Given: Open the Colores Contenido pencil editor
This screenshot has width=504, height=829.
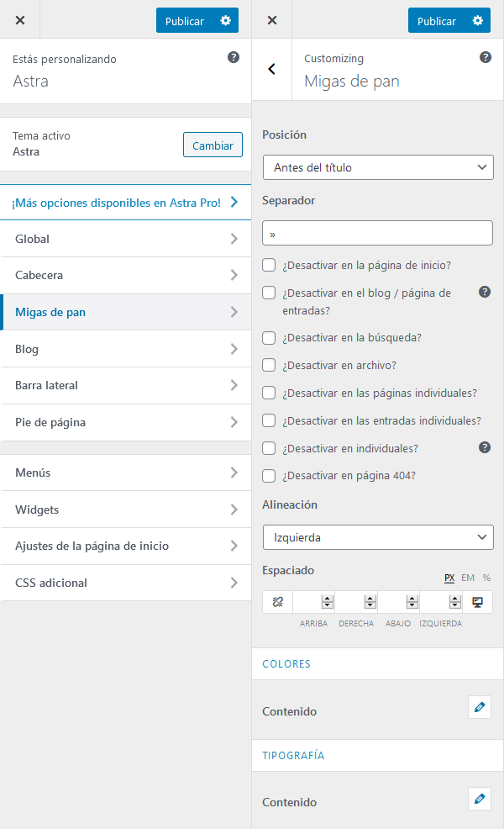Looking at the screenshot, I should coord(480,707).
